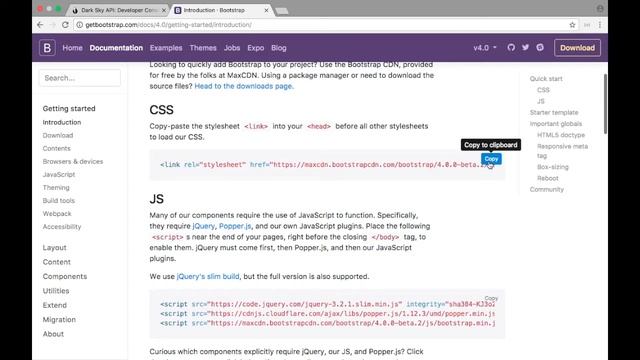Close the Introduction · Bootstrap tab
Screen dimensions: 640x360
tap(266, 10)
